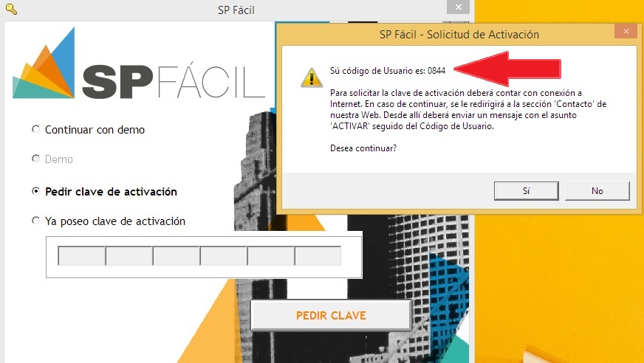
Task: Choose 'Pedir clave de activación' radio button
Action: (35, 191)
